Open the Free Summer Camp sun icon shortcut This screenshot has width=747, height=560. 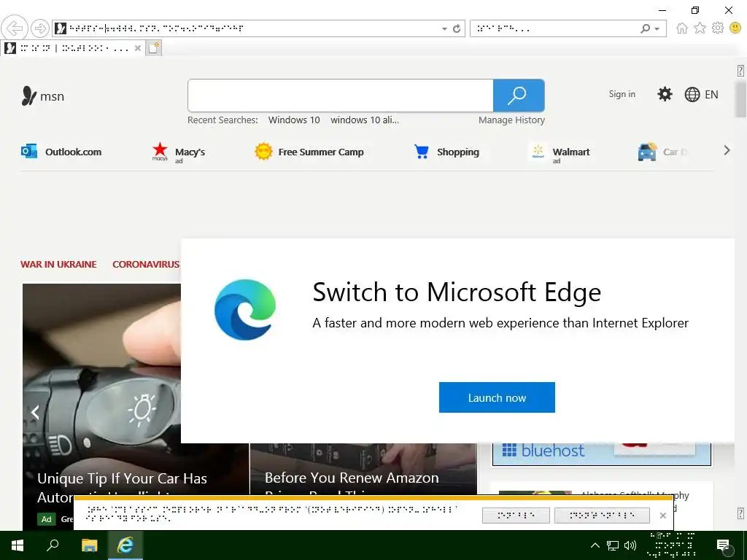point(263,152)
